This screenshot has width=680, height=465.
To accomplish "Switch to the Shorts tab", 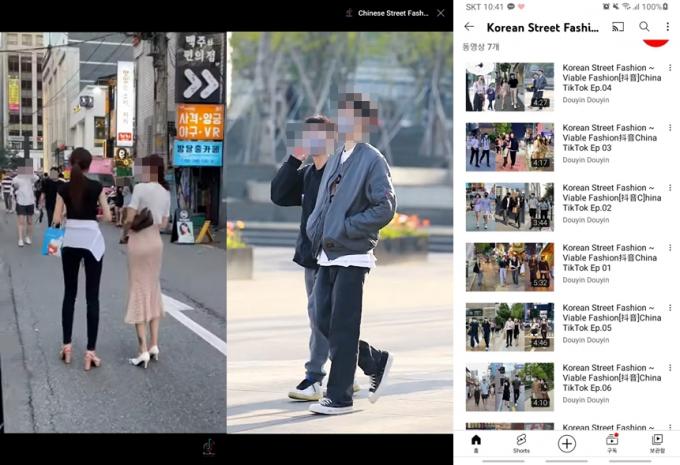I will click(x=521, y=442).
